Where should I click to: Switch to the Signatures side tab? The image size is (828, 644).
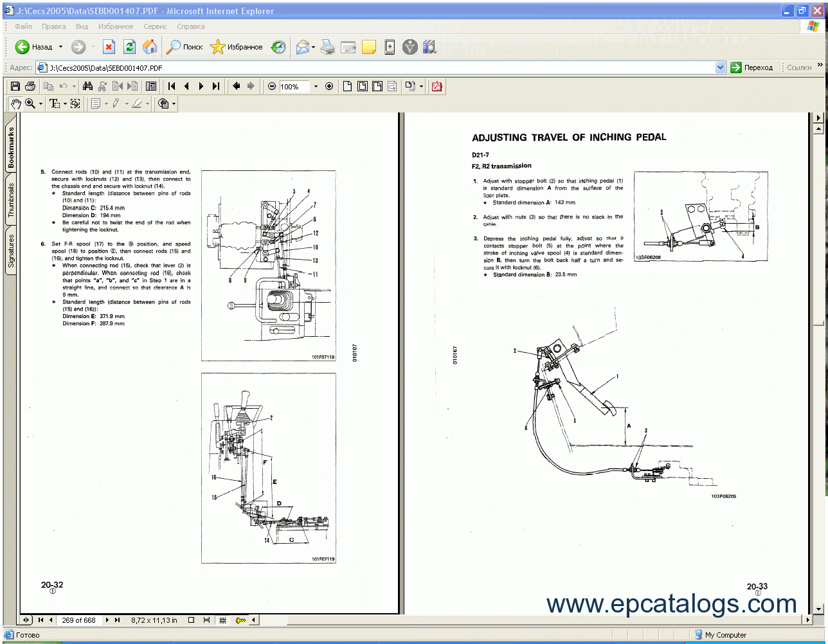click(x=11, y=251)
